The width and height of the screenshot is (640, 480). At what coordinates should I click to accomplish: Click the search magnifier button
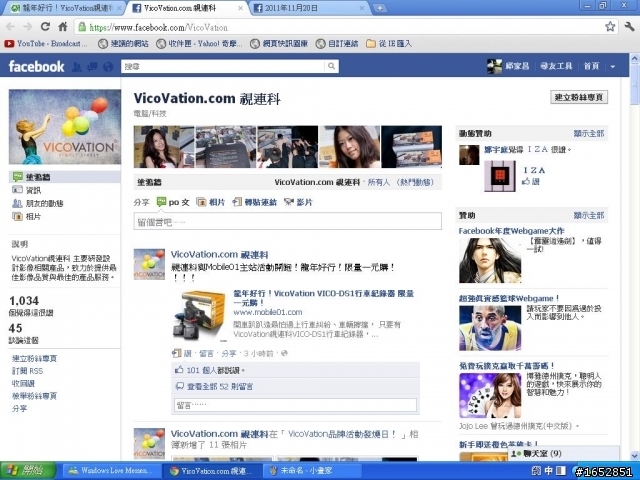331,66
